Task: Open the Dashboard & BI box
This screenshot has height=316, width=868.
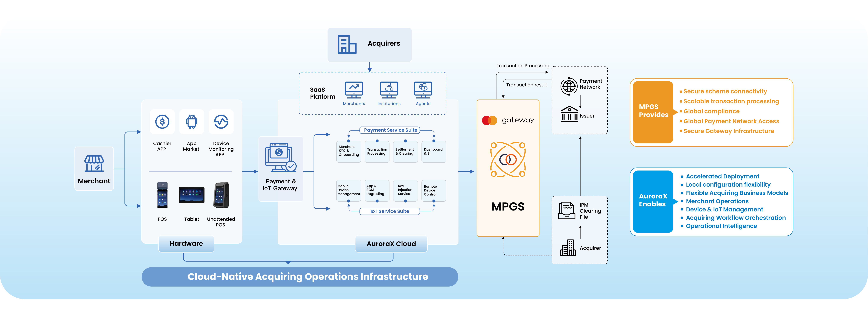Action: (434, 152)
